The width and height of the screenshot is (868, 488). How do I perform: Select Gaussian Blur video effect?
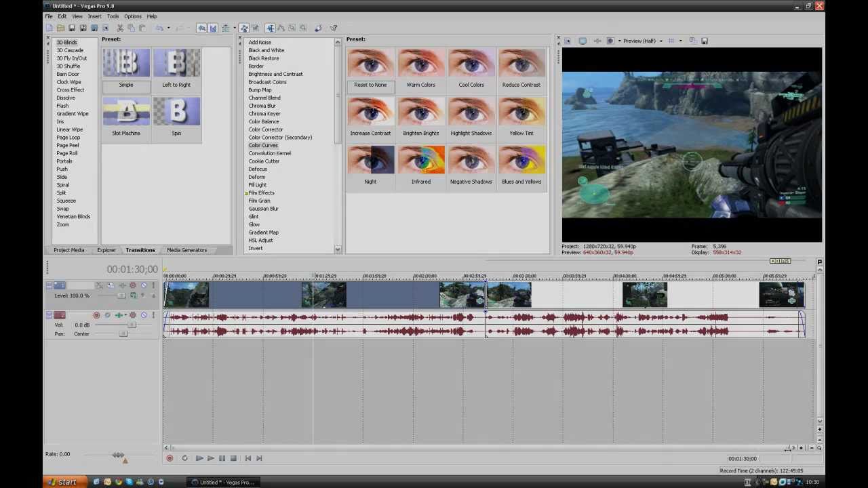(263, 209)
